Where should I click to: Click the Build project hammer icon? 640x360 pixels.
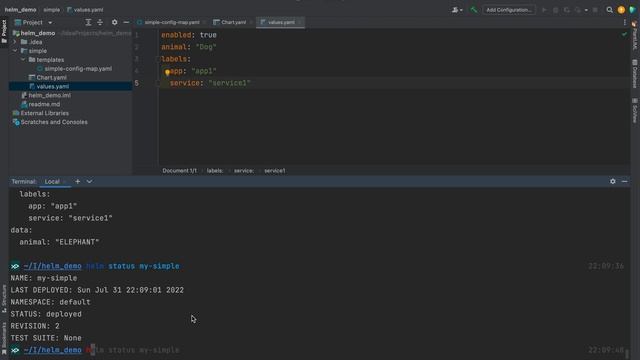(x=473, y=10)
